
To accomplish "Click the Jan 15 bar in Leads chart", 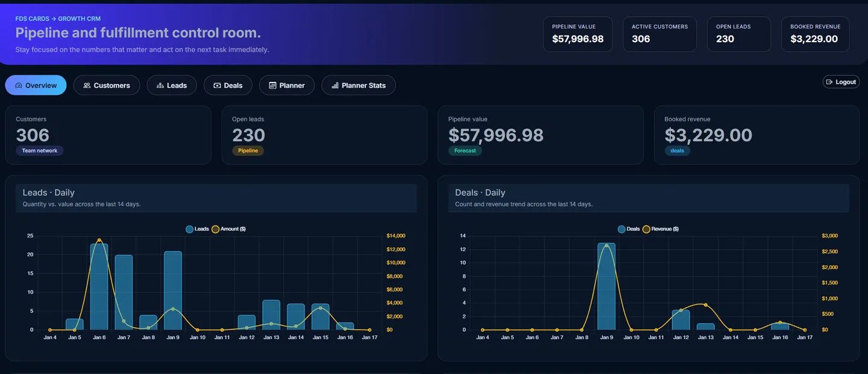I will coord(321,317).
